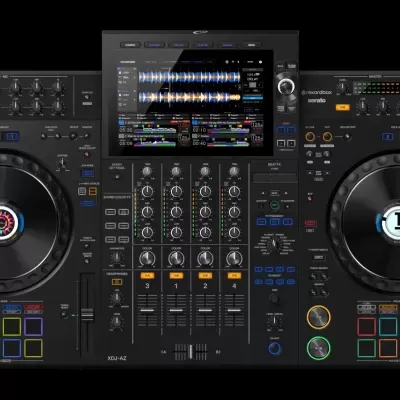Click the channel 4 volume fader
This screenshot has width=400, height=400.
pyautogui.click(x=234, y=310)
